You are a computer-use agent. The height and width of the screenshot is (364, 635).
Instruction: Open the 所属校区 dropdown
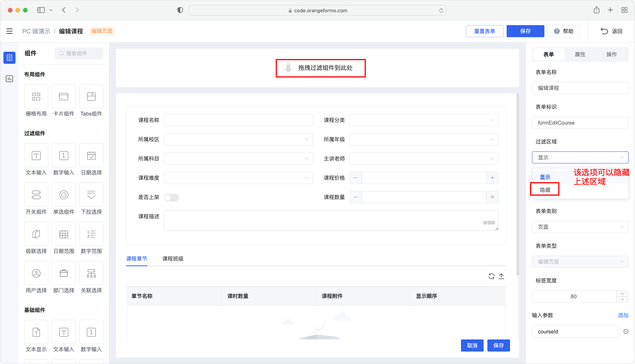(x=238, y=140)
